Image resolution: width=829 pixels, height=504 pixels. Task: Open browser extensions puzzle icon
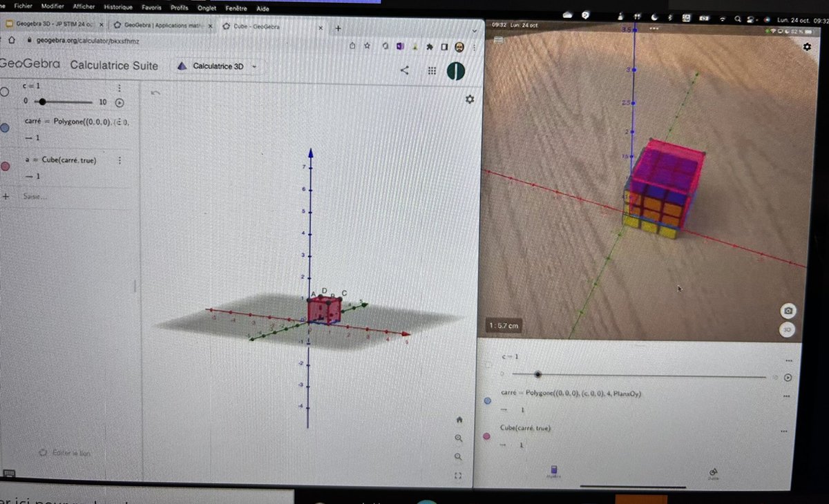pyautogui.click(x=430, y=46)
